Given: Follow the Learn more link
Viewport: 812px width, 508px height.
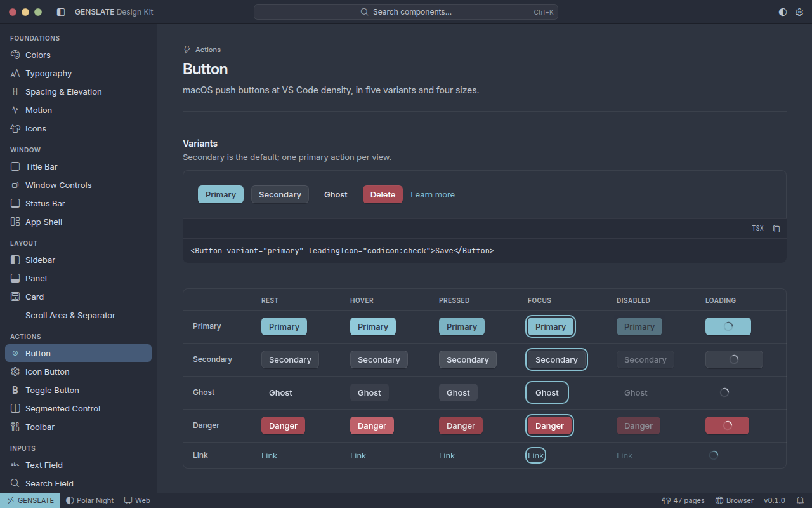Looking at the screenshot, I should click(433, 195).
